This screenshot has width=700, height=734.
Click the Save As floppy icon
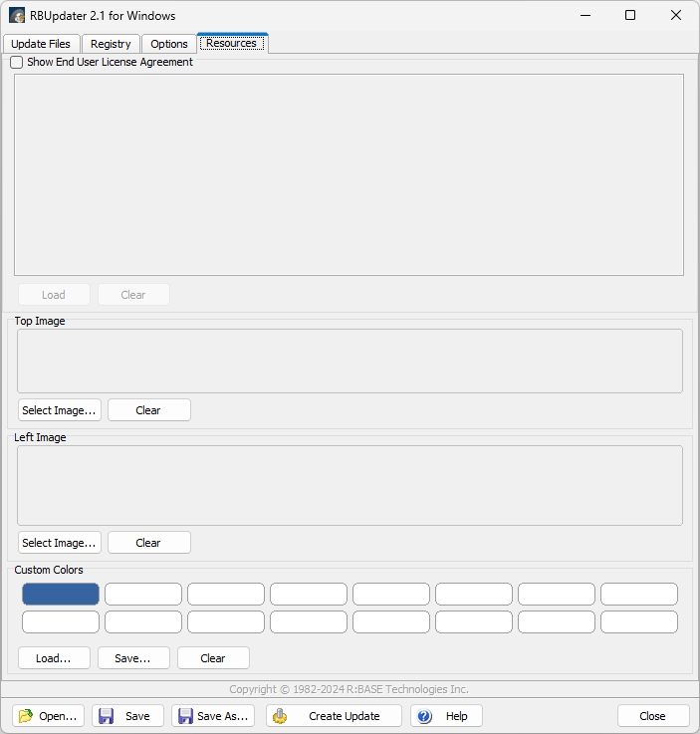coord(186,716)
